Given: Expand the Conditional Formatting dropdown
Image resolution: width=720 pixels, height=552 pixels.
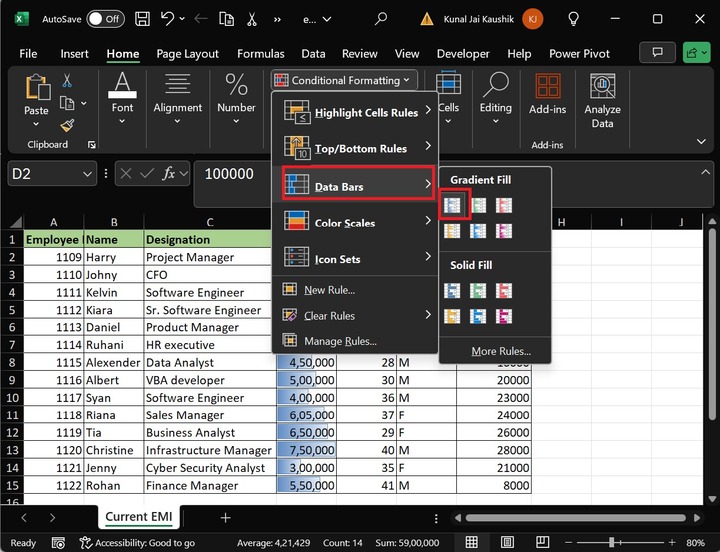Looking at the screenshot, I should click(343, 80).
